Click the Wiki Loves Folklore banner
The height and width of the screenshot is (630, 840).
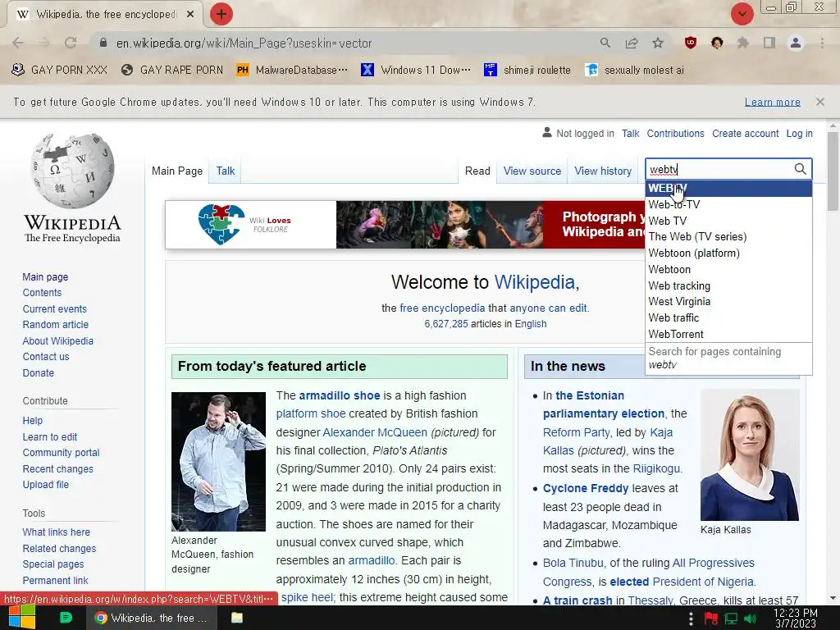click(x=405, y=225)
